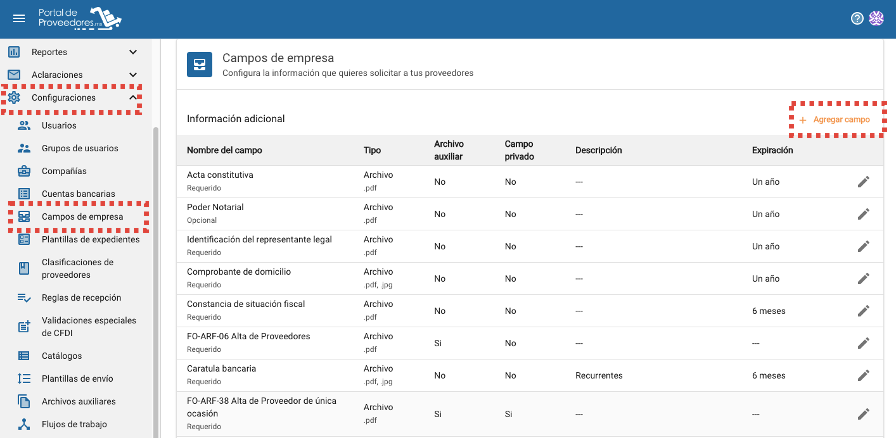
Task: Expand the Reportes menu chevron
Action: click(133, 52)
